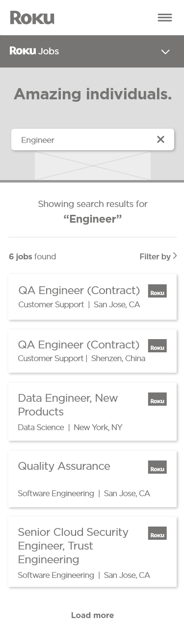This screenshot has width=184, height=644.
Task: Click Roku badge on San Jose QA Engineer card
Action: pos(158,291)
